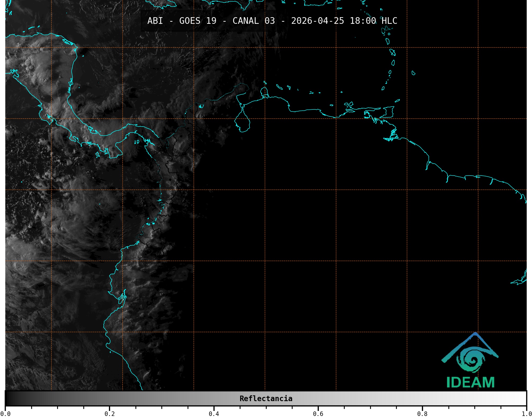Screen dimensions: 532x417
Task: Click the 2026-04-25 date in title
Action: 317,21
